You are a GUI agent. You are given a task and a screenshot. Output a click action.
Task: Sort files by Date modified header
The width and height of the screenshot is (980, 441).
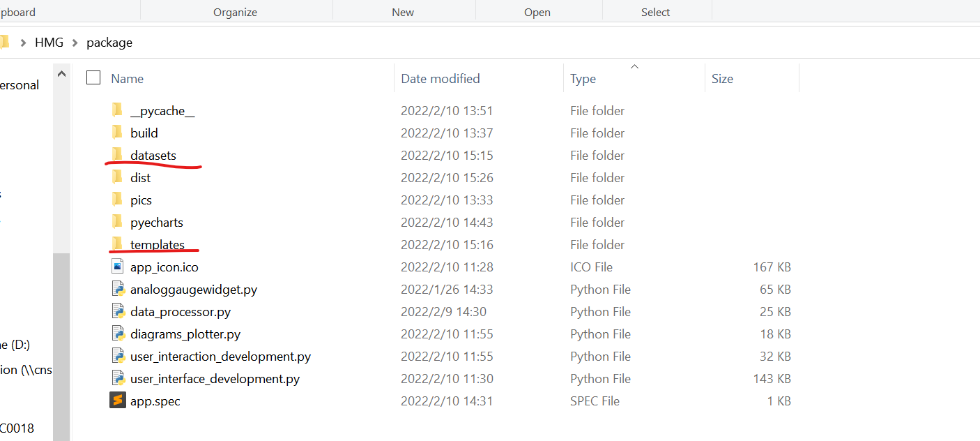pos(441,78)
